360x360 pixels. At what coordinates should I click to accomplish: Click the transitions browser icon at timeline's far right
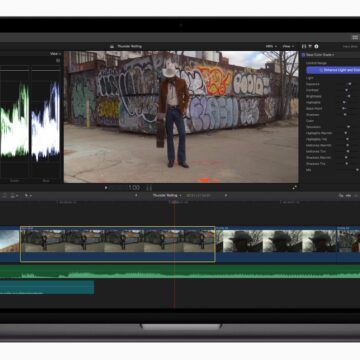355,196
